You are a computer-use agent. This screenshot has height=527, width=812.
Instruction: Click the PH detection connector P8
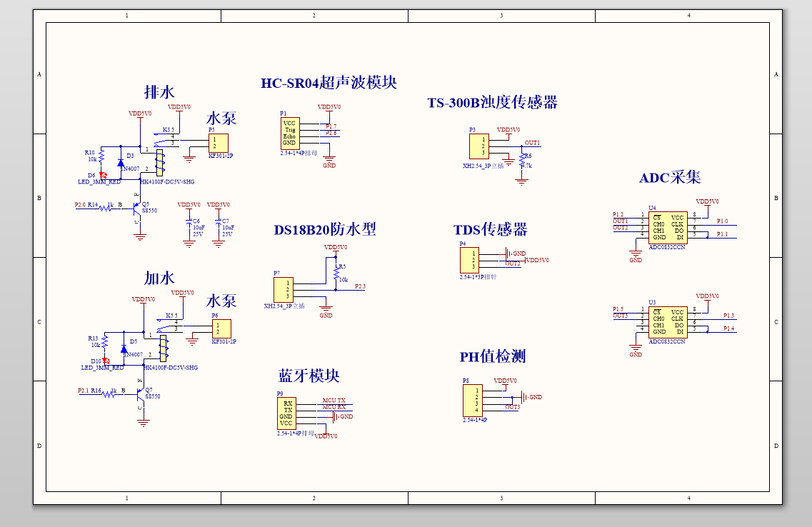pos(473,400)
